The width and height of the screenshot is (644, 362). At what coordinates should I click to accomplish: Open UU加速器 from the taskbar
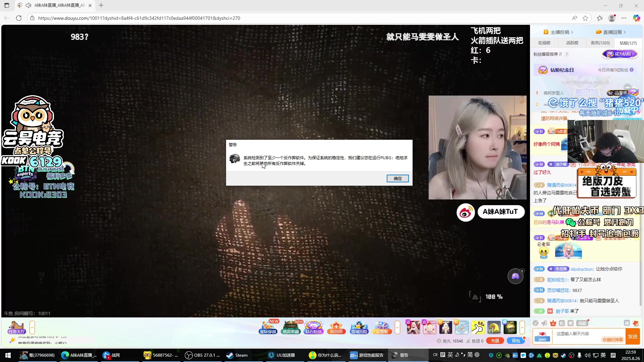(282, 355)
